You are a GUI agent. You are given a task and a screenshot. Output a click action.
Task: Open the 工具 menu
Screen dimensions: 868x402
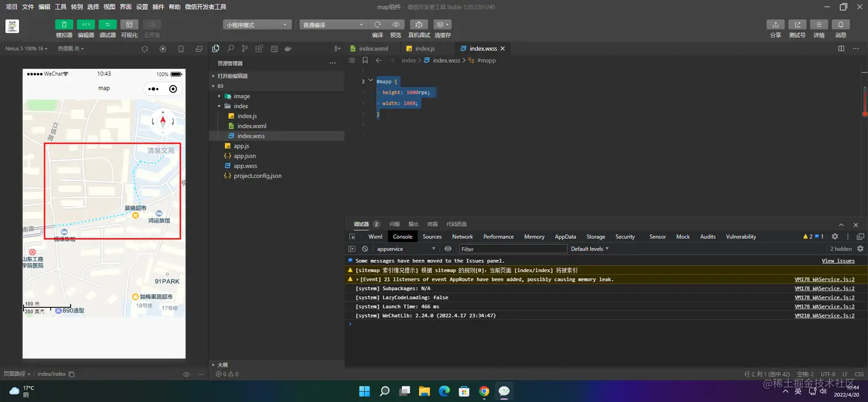pyautogui.click(x=60, y=7)
